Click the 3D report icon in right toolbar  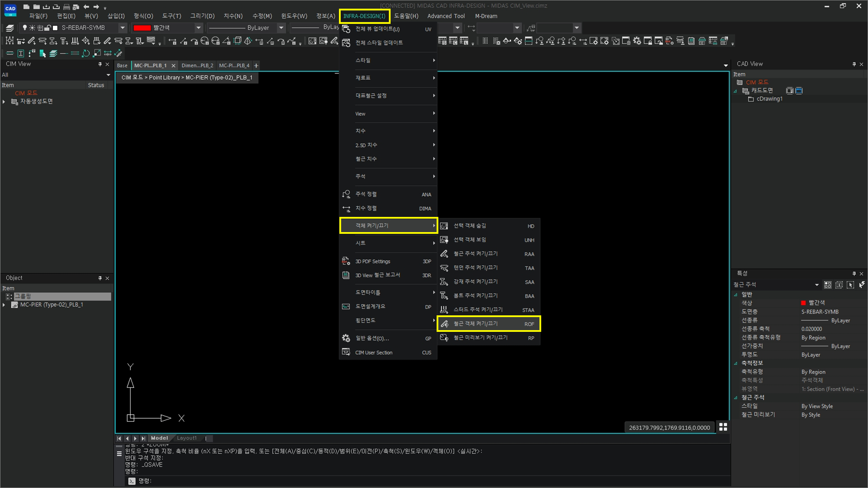tap(691, 41)
